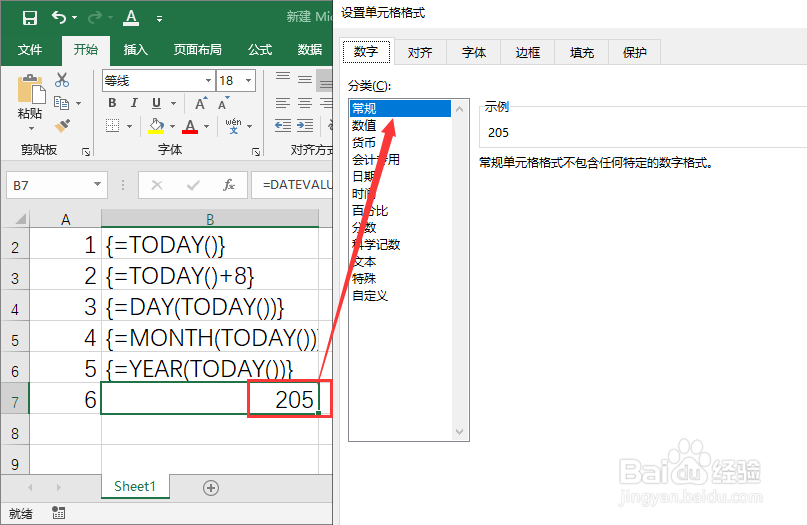Screen dimensions: 807x525
Task: Confirm formula entry with checkmark
Action: pyautogui.click(x=193, y=185)
